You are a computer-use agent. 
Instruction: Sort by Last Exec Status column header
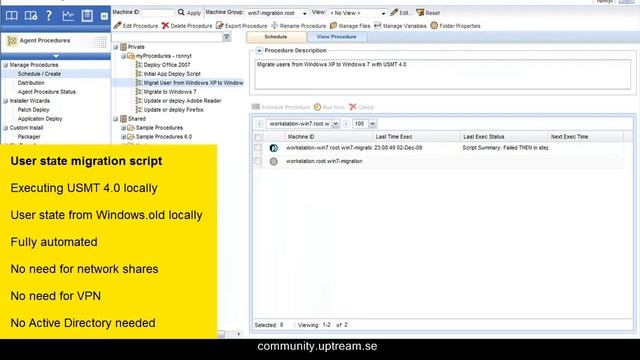(484, 137)
